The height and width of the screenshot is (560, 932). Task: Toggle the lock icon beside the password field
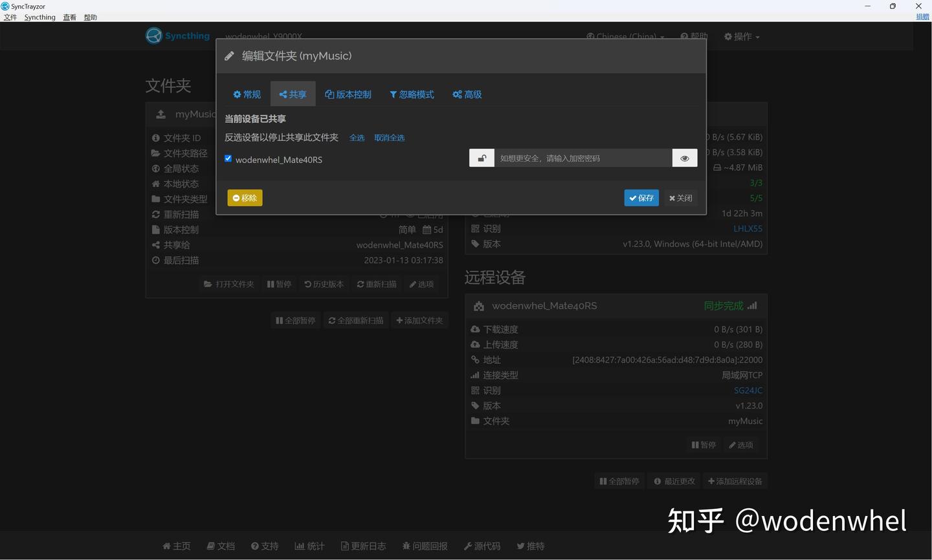tap(482, 158)
